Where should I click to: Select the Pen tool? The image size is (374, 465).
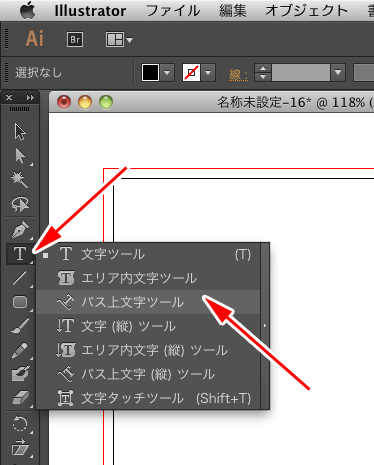point(20,230)
